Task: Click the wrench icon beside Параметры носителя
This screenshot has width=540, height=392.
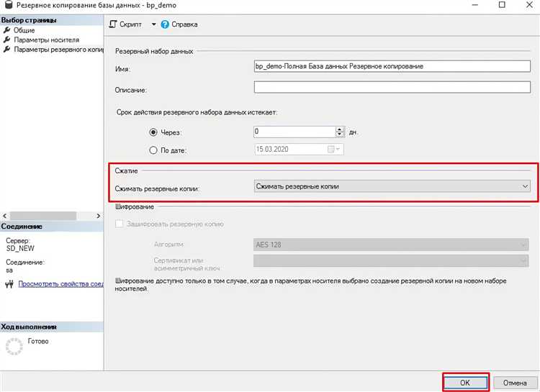Action: click(7, 40)
